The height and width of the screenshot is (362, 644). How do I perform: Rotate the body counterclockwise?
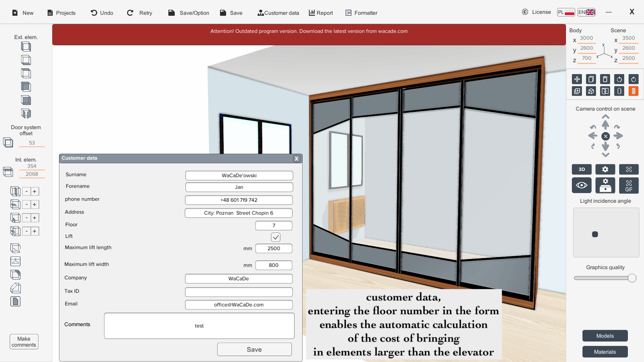(619, 79)
